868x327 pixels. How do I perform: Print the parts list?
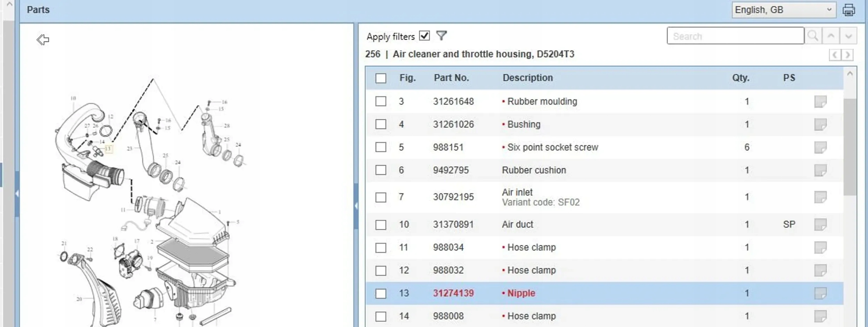pyautogui.click(x=849, y=10)
